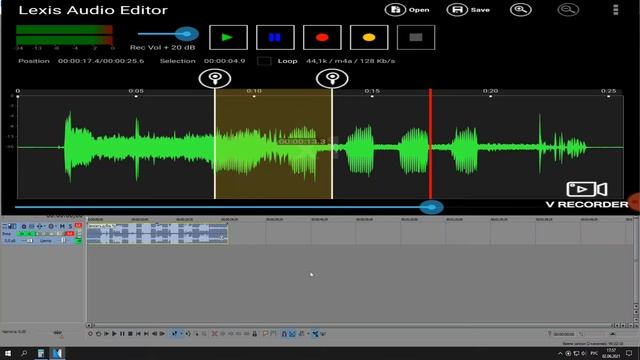
Task: Click the horizontal timeline scrollbar
Action: click(x=351, y=325)
